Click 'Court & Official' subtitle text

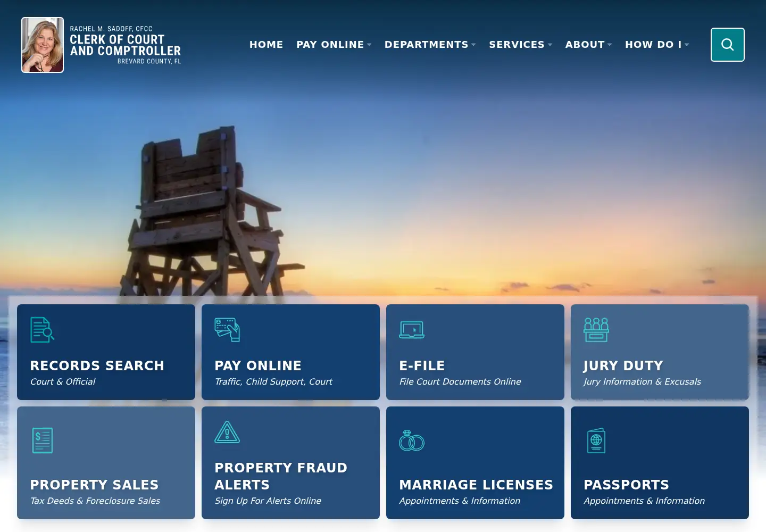pyautogui.click(x=63, y=381)
